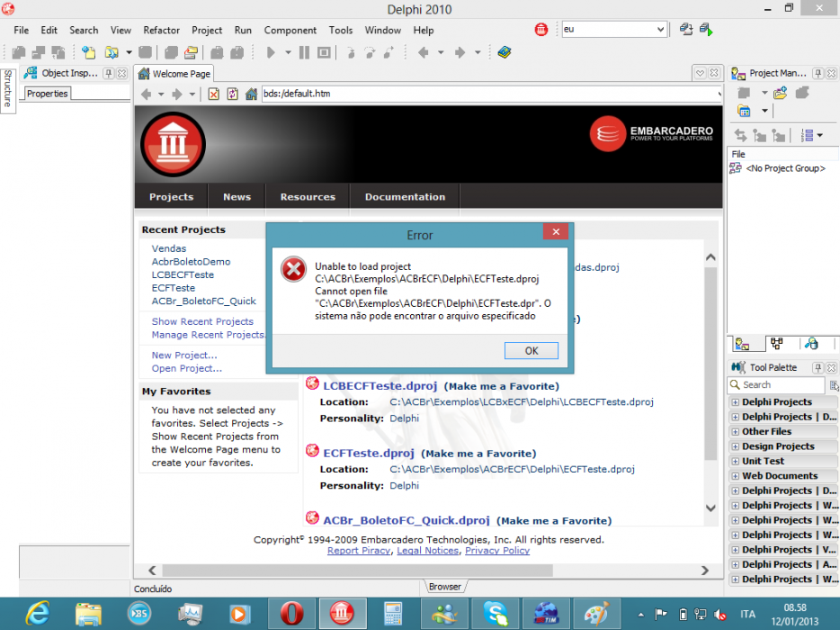
Task: Click the browser Home icon
Action: (251, 94)
